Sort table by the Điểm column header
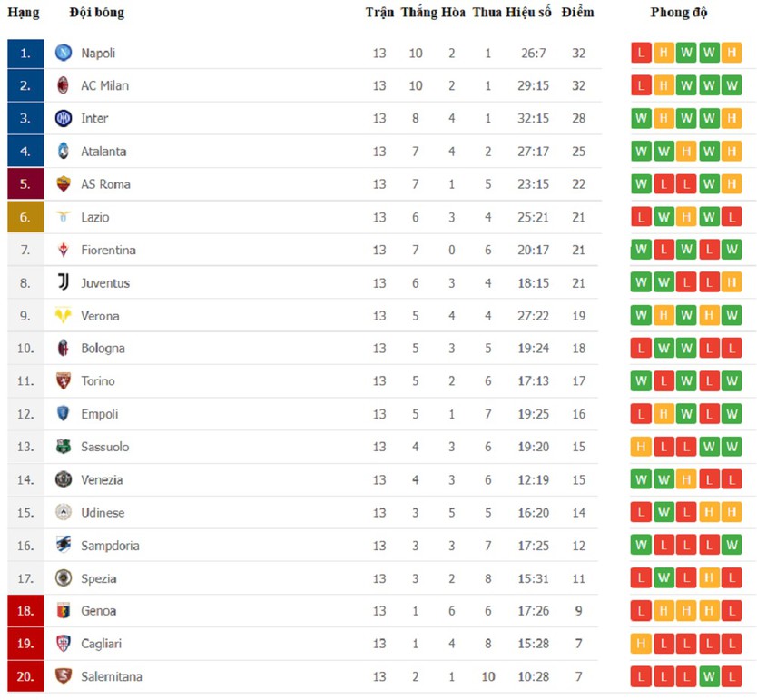Screen dimensions: 757x700 (x=577, y=13)
